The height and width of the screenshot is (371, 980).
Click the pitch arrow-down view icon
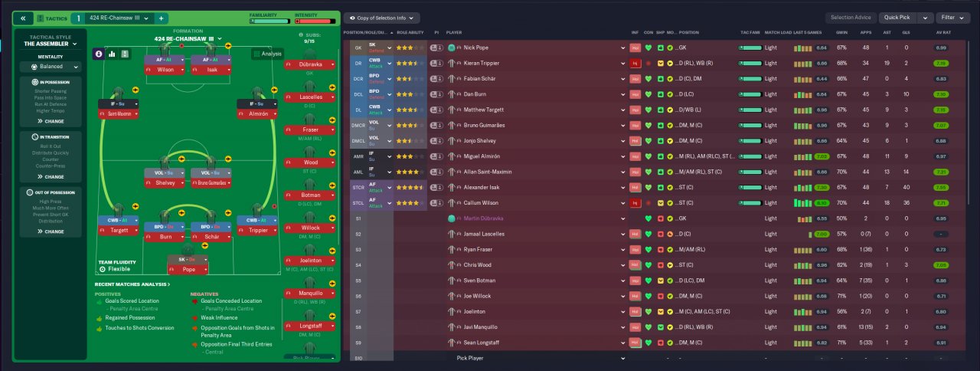[x=100, y=54]
